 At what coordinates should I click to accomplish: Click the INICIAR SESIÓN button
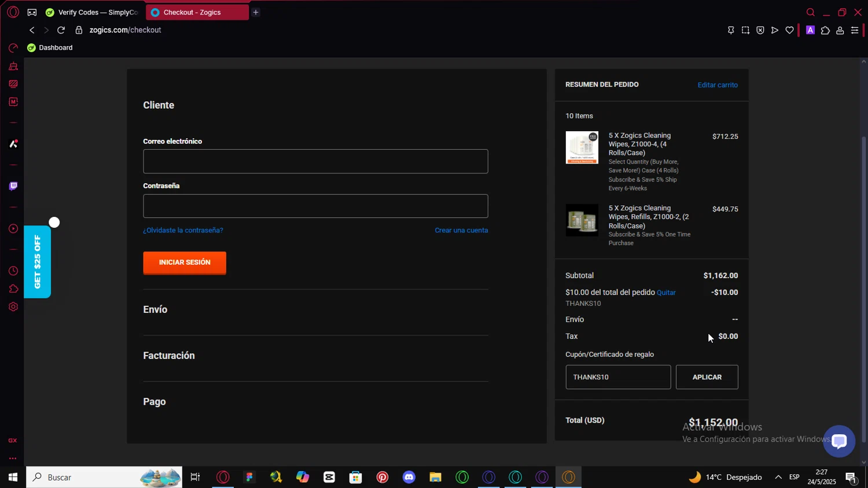(185, 263)
